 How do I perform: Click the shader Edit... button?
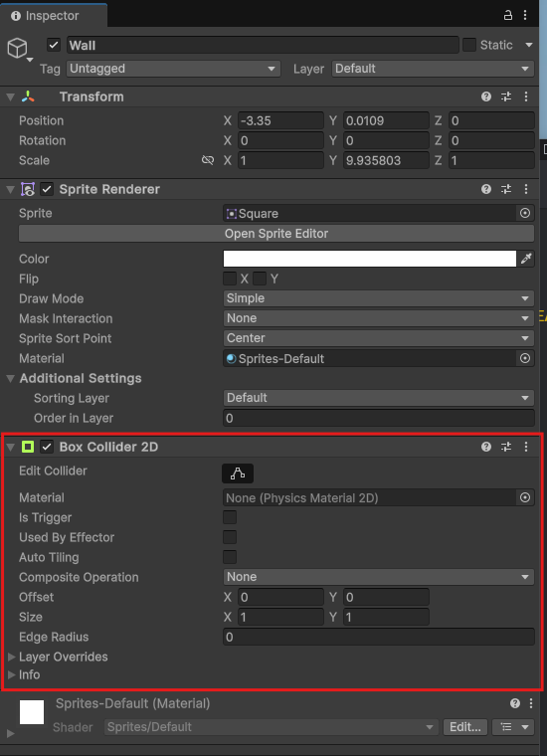465,726
